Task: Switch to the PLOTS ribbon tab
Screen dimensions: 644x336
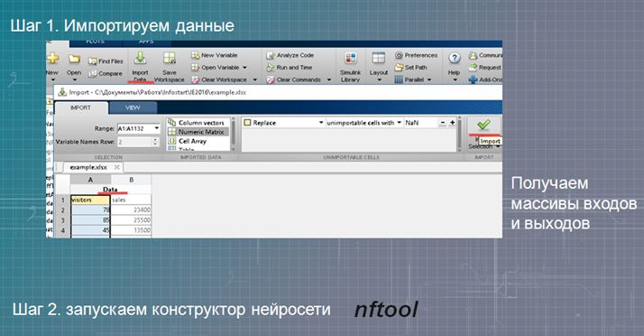Action: click(96, 42)
